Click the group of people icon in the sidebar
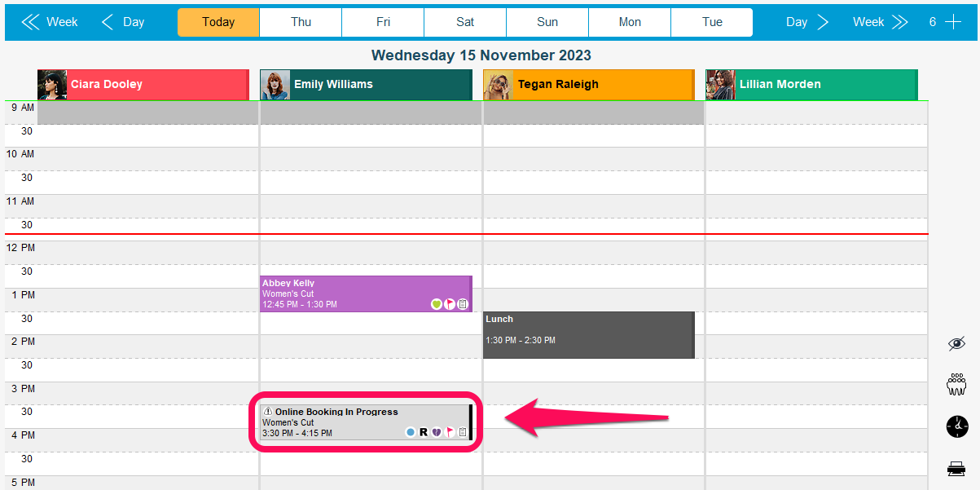The image size is (980, 490). coord(957,384)
